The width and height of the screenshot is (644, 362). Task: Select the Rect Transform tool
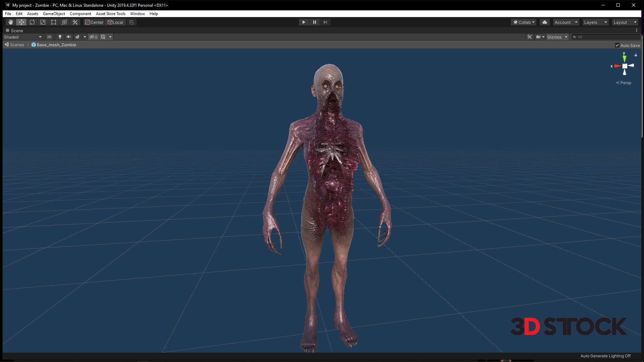pyautogui.click(x=54, y=22)
